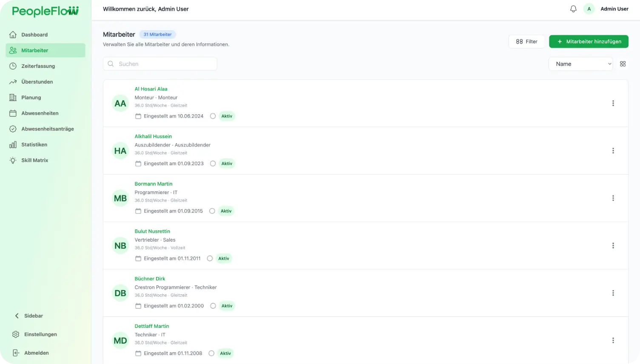
Task: Switch to grid view layout icon
Action: [x=623, y=64]
